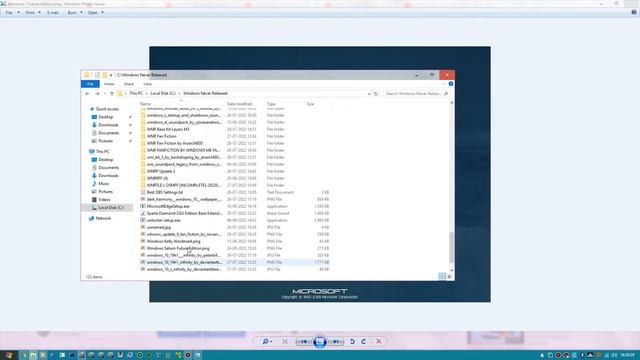Go to the next photo in Photo Viewer

pyautogui.click(x=336, y=341)
